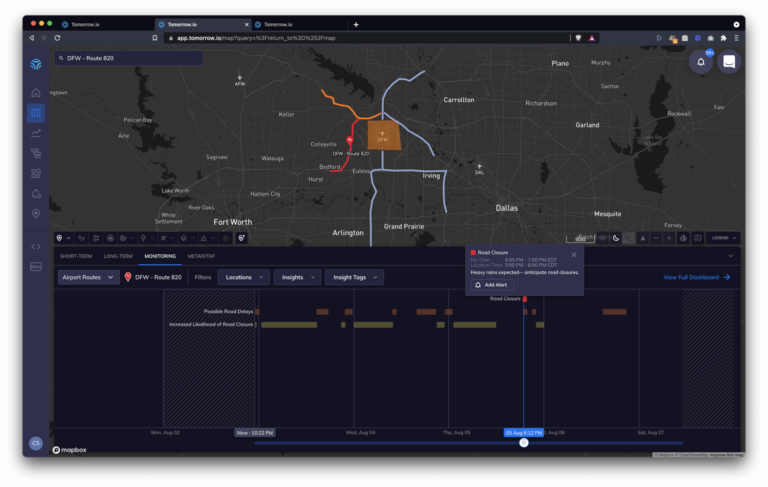Open the Airport Routes dropdown
The width and height of the screenshot is (768, 487).
(88, 277)
